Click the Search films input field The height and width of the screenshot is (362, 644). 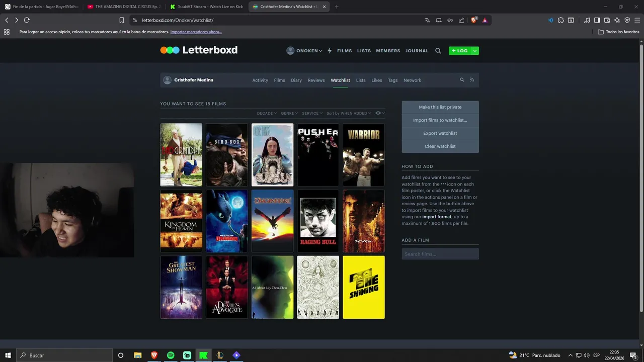[x=440, y=254]
